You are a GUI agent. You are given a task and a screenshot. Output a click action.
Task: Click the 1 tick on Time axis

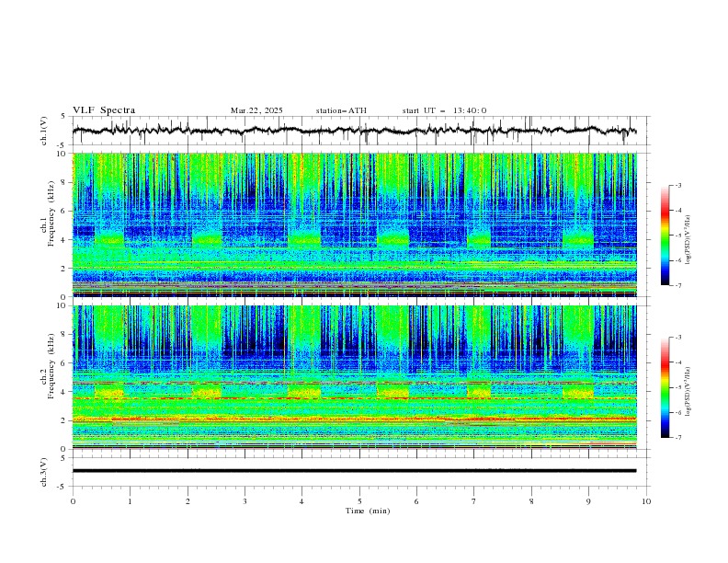(130, 501)
